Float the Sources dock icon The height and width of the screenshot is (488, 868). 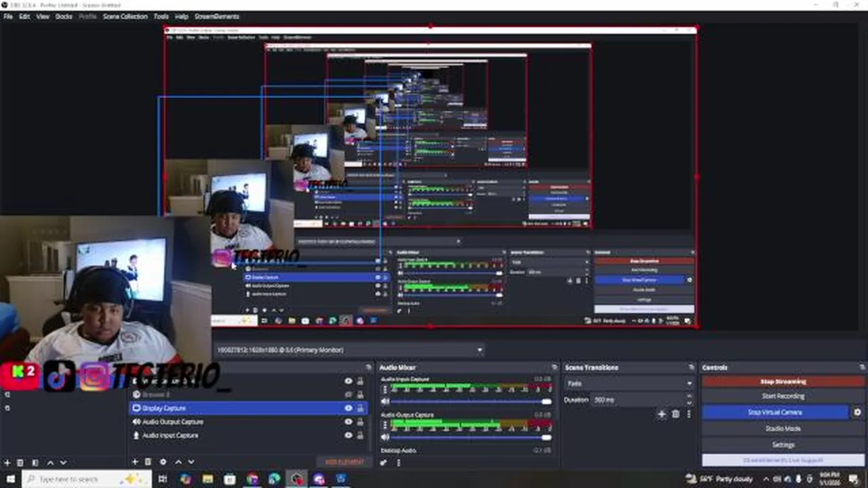pos(368,367)
